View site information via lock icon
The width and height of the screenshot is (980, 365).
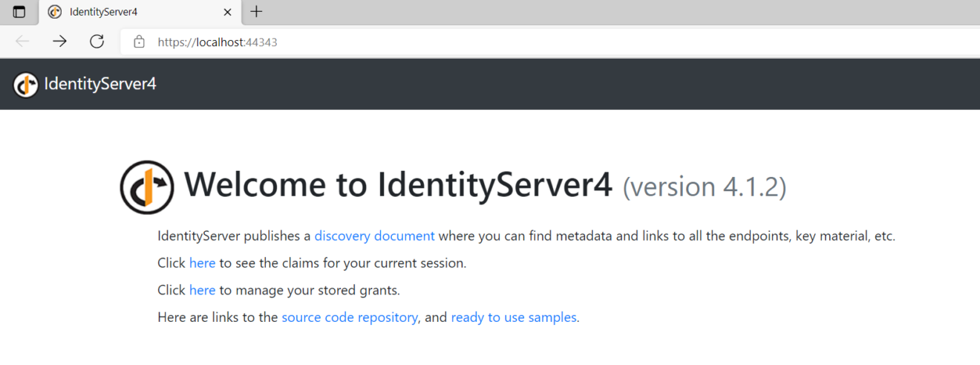pyautogui.click(x=139, y=42)
